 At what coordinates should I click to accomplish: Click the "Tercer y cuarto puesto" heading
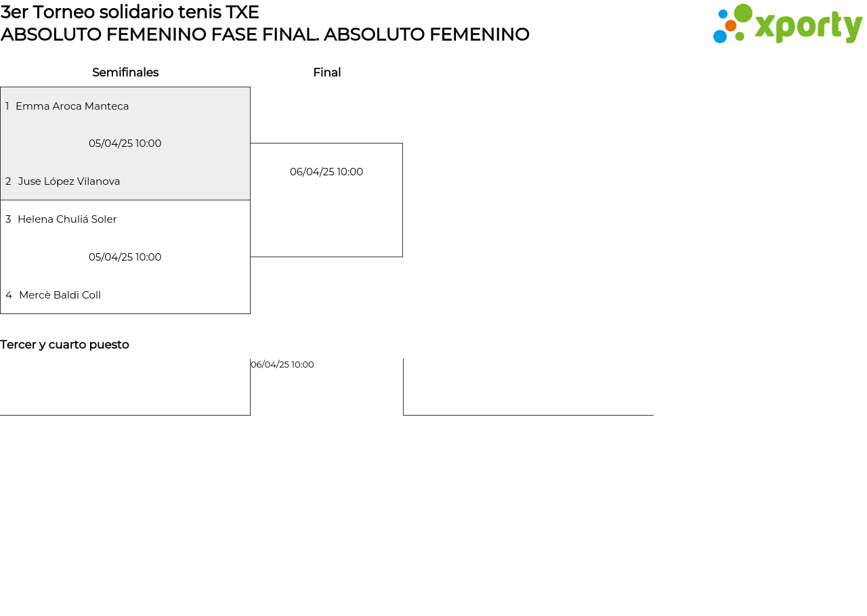(x=64, y=345)
